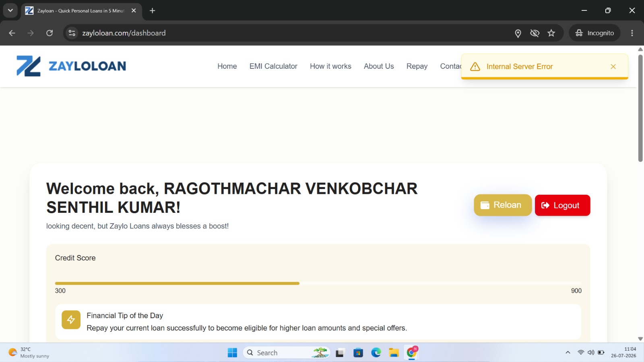Click the warning triangle icon in the alert
644x362 pixels.
click(x=475, y=66)
